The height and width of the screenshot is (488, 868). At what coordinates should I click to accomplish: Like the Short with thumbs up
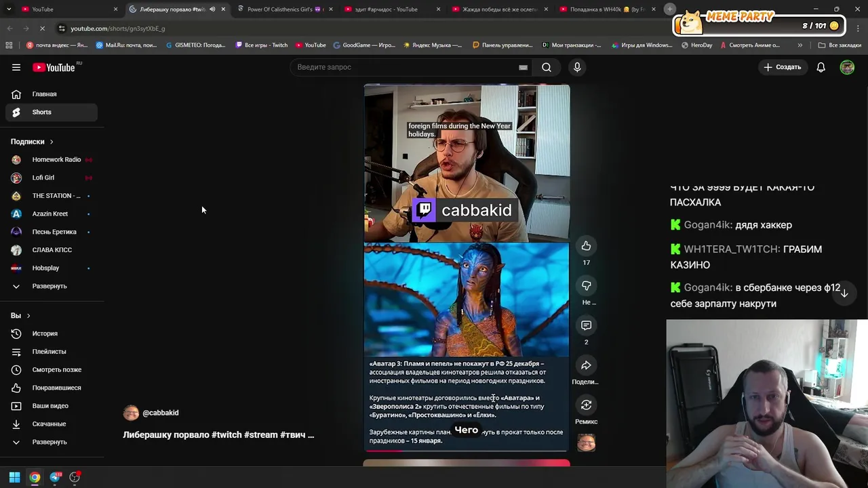(x=586, y=246)
